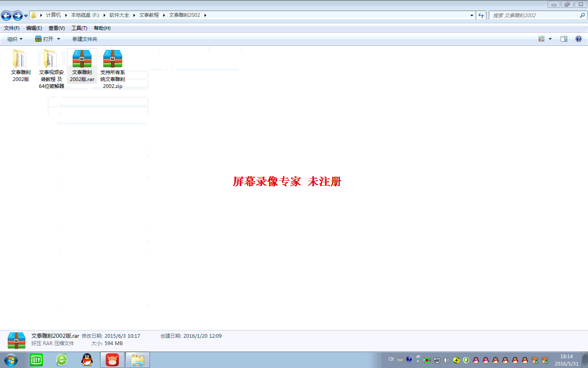Select the 文泰视频安装教程 及64位破解器 folder
The width and height of the screenshot is (588, 368).
tap(51, 69)
